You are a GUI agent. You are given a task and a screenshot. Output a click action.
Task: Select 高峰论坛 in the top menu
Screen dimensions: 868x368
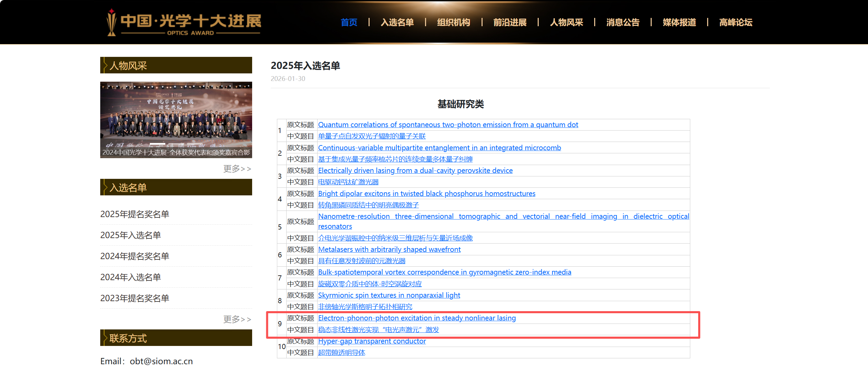click(735, 22)
